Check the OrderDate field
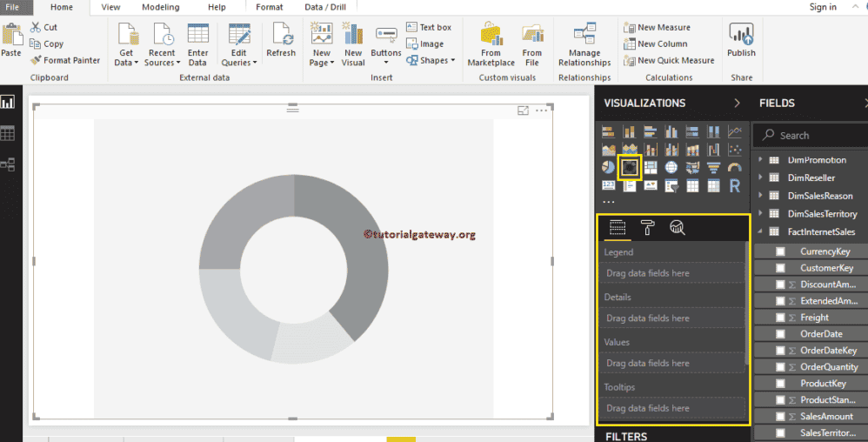 (x=780, y=334)
